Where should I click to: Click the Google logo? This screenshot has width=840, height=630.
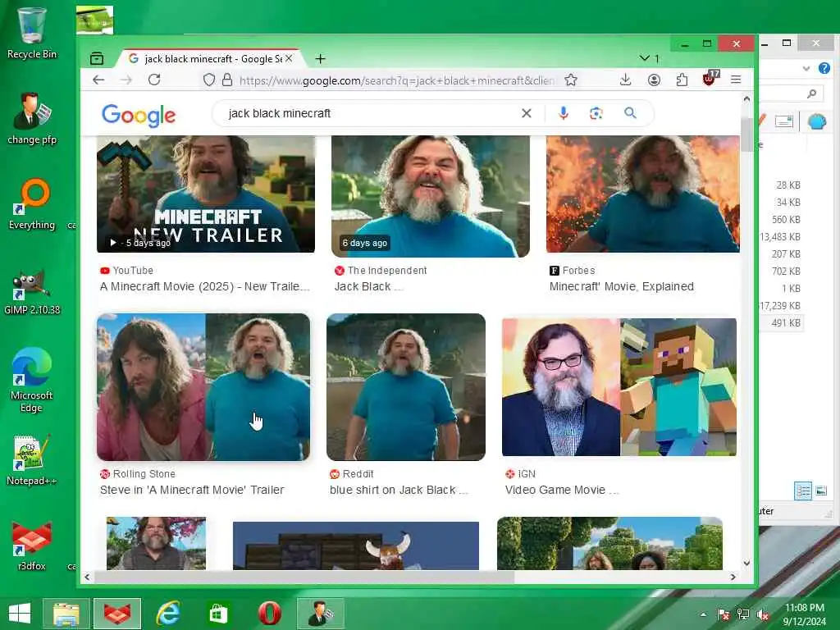pos(139,115)
